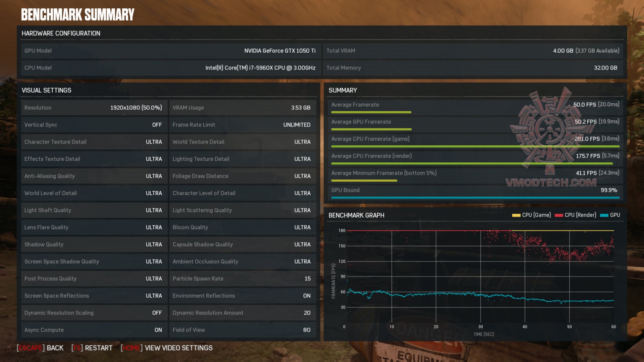Image resolution: width=644 pixels, height=362 pixels.
Task: Select the World Texture Detail label
Action: point(199,142)
